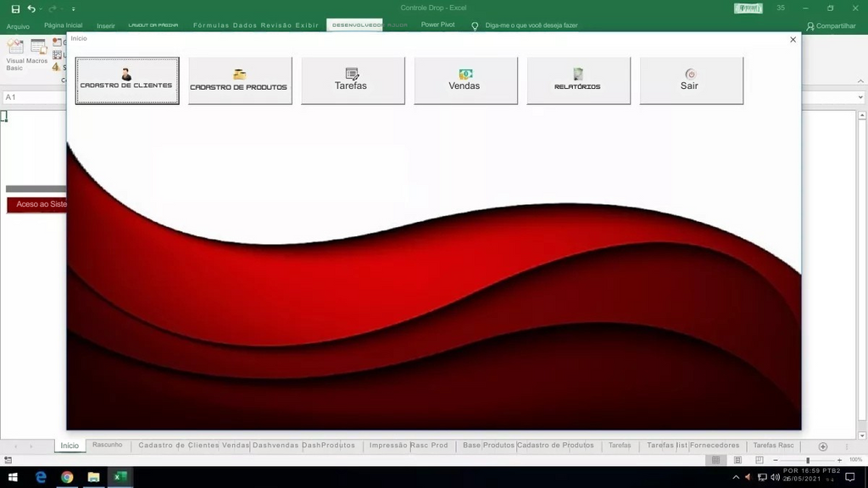
Task: Click the Undo arrow icon
Action: point(31,8)
